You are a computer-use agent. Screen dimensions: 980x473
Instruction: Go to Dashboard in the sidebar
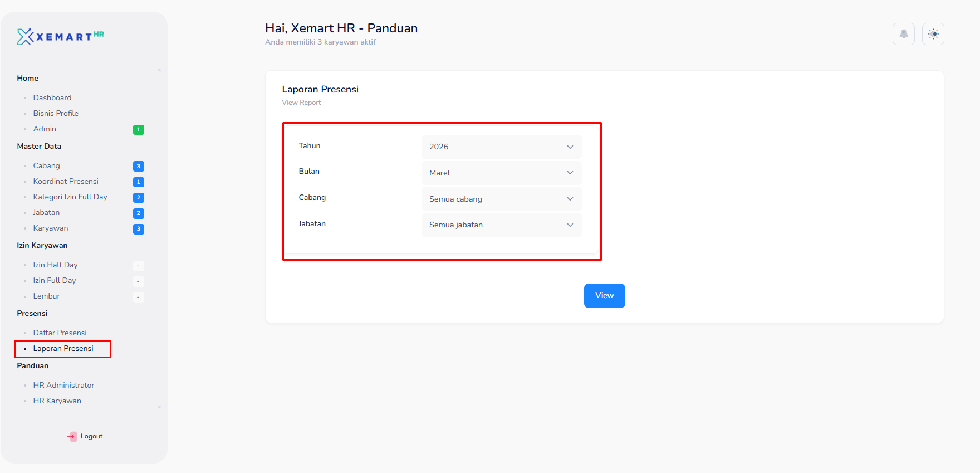pos(52,98)
